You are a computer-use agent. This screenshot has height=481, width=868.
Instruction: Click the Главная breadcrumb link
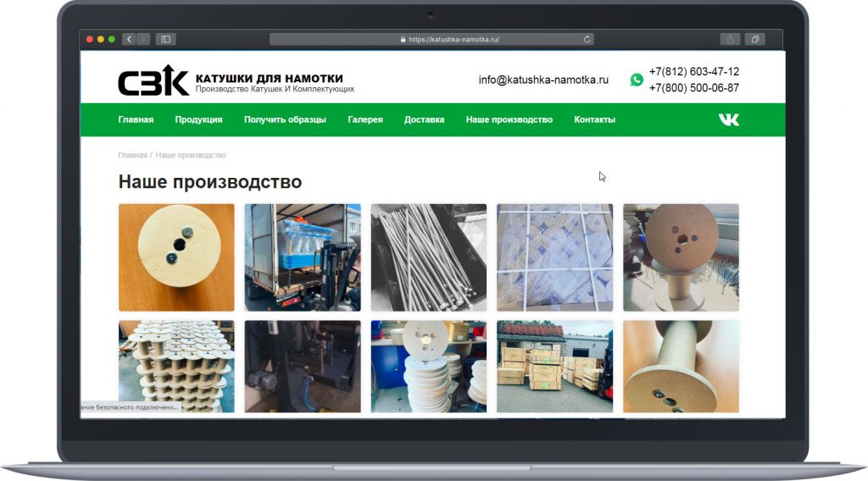point(132,155)
